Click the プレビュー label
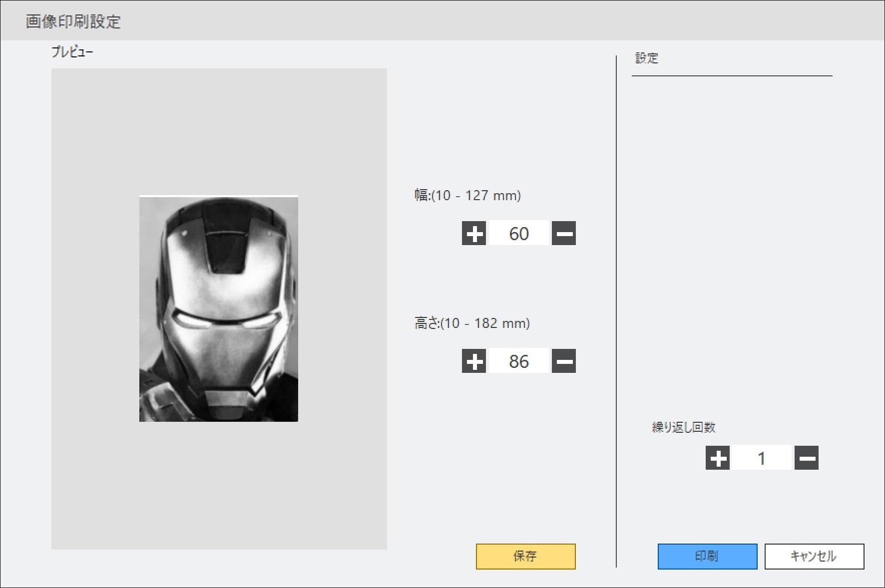Image resolution: width=885 pixels, height=588 pixels. tap(72, 52)
